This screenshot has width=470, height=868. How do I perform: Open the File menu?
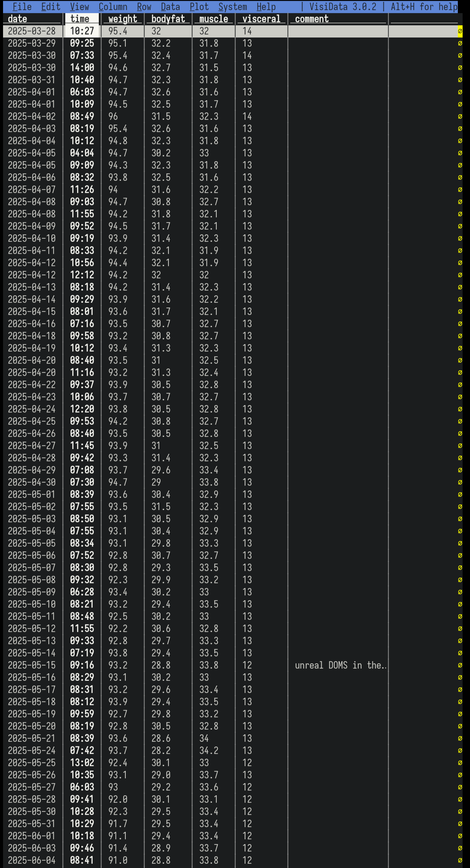(22, 7)
